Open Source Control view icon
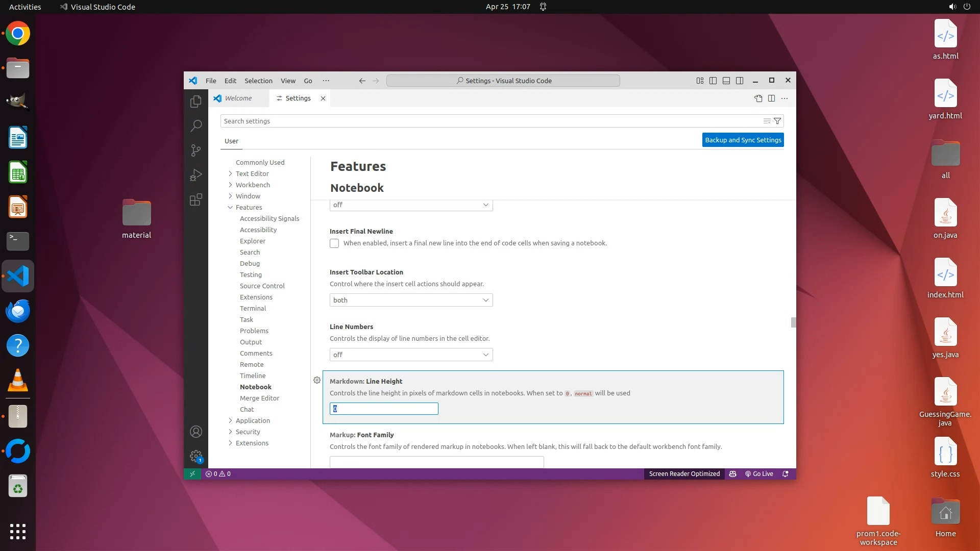This screenshot has height=551, width=980. pos(196,150)
